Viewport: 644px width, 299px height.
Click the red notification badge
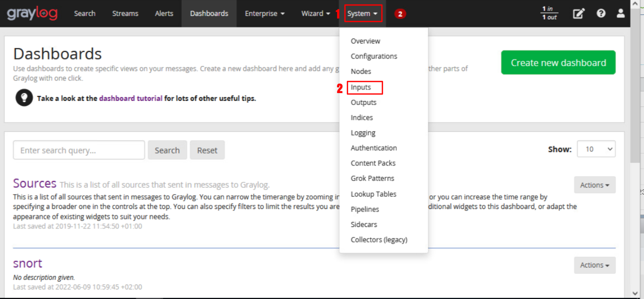click(399, 14)
